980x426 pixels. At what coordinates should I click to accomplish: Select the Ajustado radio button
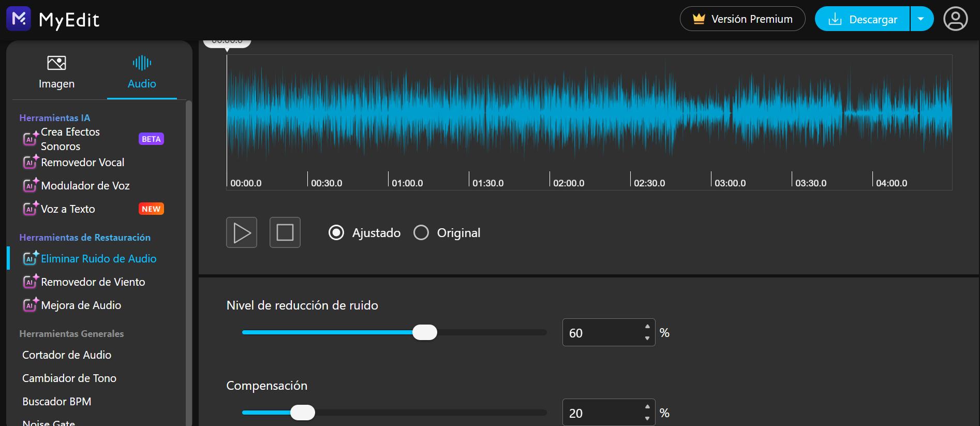[336, 233]
